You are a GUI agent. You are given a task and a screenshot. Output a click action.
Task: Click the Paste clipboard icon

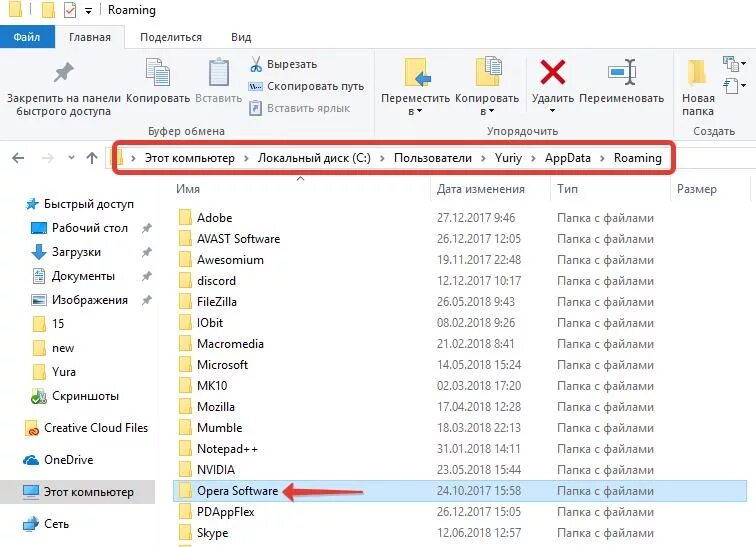pos(218,73)
